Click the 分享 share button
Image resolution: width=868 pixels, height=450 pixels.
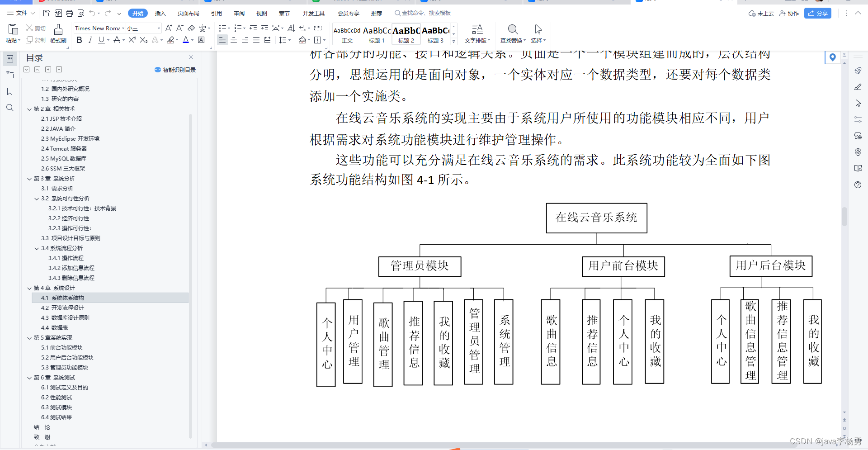[x=818, y=13]
